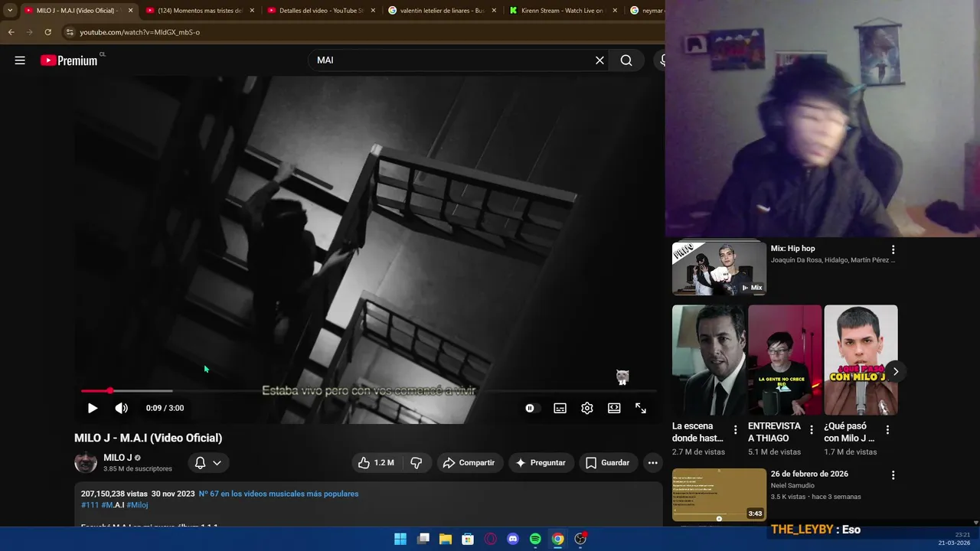
Task: Mute the video volume speaker icon
Action: pos(122,408)
